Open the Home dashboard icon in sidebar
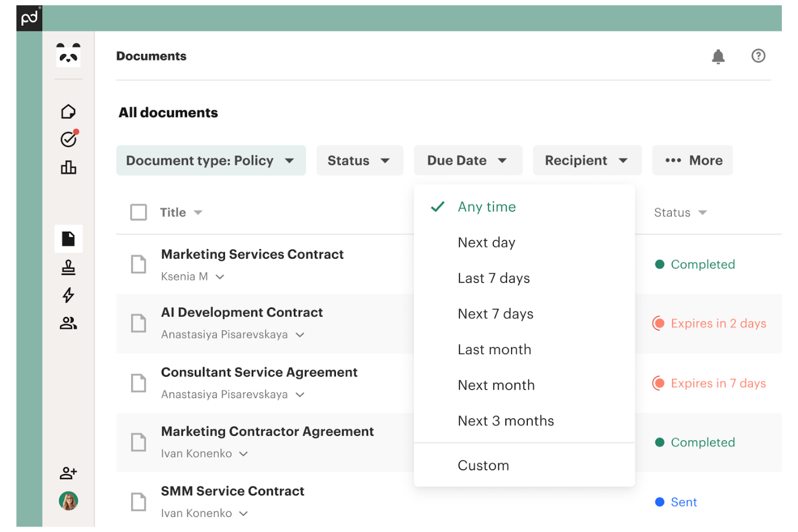 (68, 111)
